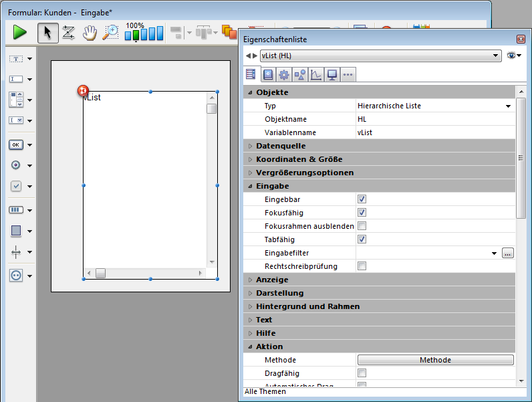Switch to the gear settings property tab
Image resolution: width=532 pixels, height=402 pixels.
click(x=283, y=75)
